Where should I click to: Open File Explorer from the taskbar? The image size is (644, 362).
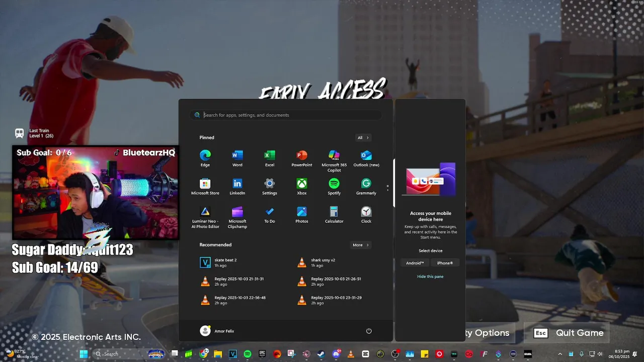218,354
